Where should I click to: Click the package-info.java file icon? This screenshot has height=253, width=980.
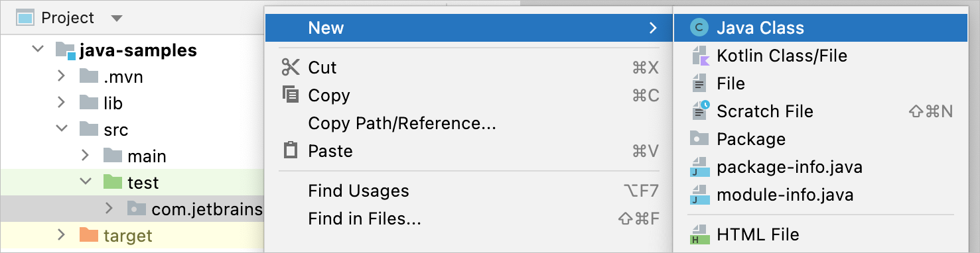tap(699, 166)
